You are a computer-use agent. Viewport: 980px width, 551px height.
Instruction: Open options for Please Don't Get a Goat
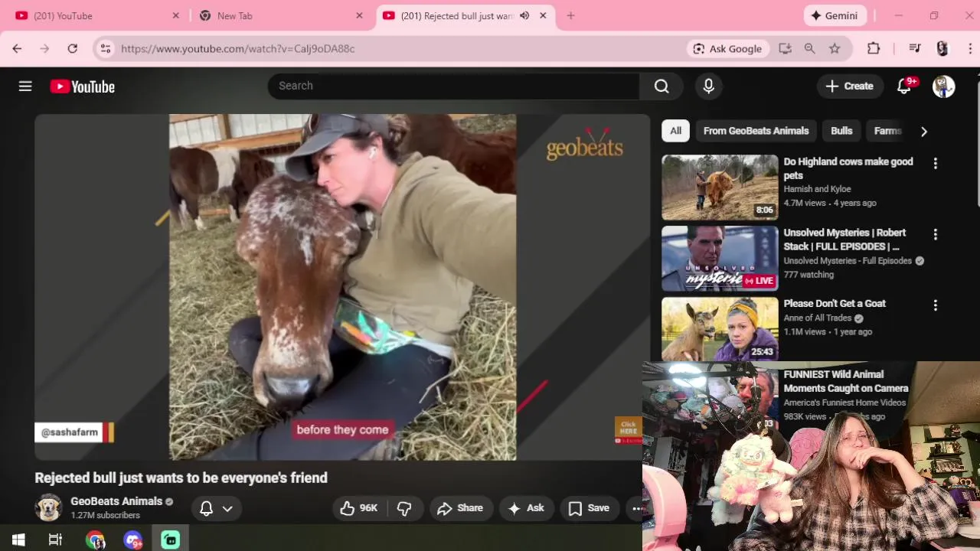(x=935, y=305)
